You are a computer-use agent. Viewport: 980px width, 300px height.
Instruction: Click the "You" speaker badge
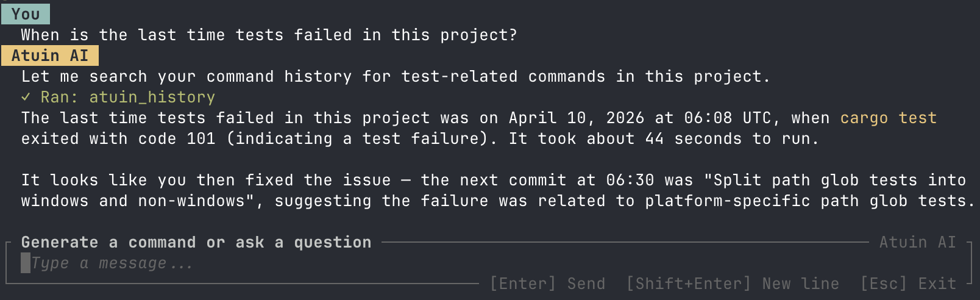[26, 14]
